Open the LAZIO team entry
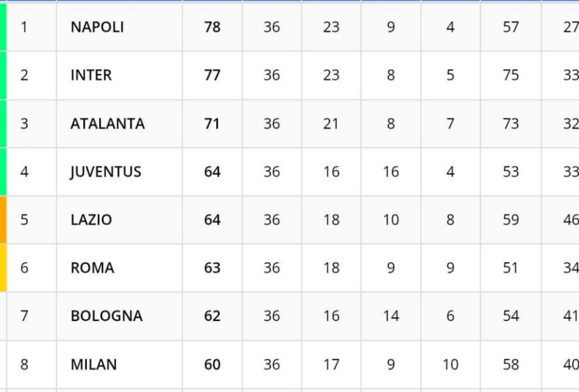 coord(91,219)
